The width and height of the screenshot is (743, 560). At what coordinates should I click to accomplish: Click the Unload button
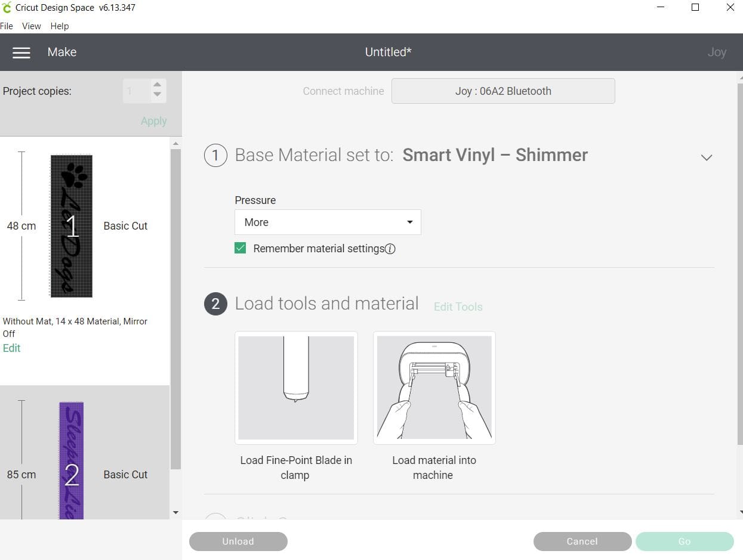tap(238, 542)
